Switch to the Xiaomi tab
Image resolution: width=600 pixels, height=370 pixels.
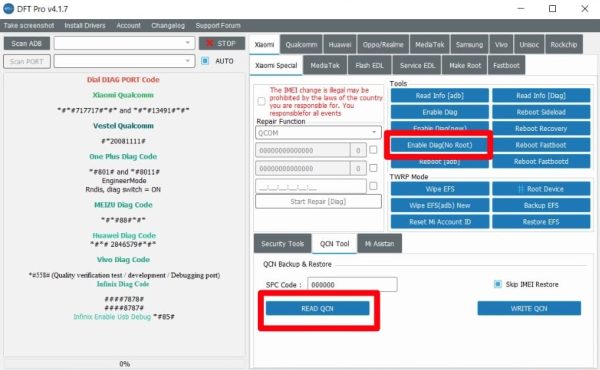click(264, 44)
